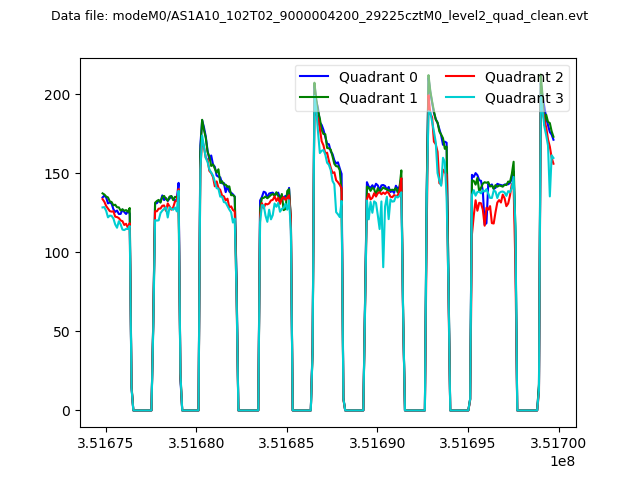Click the y-axis tick label 200
Image resolution: width=640 pixels, height=480 pixels.
click(x=60, y=95)
